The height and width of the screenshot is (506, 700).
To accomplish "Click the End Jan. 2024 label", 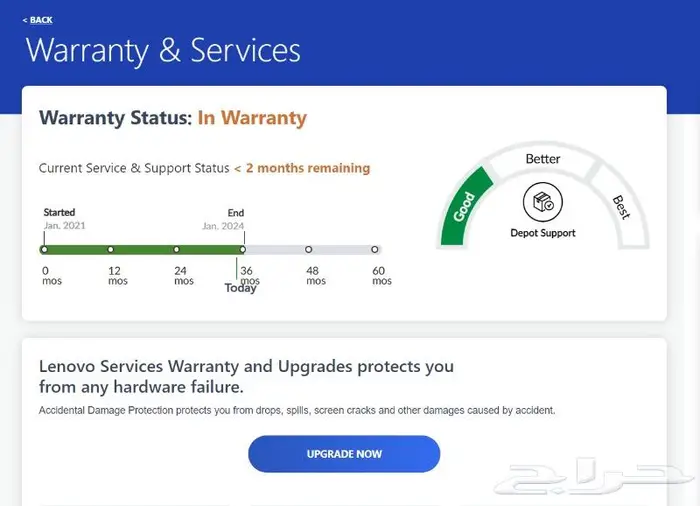I will 223,219.
